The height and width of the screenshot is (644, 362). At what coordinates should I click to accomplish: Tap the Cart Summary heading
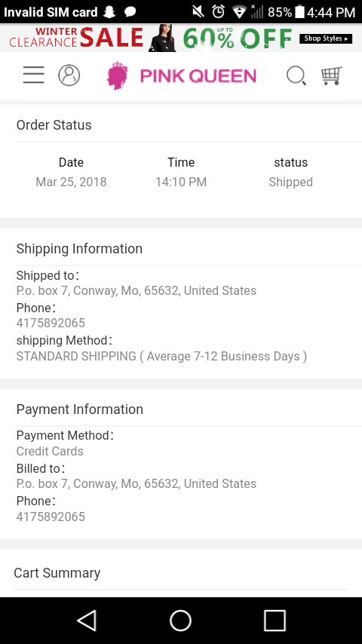click(x=57, y=573)
